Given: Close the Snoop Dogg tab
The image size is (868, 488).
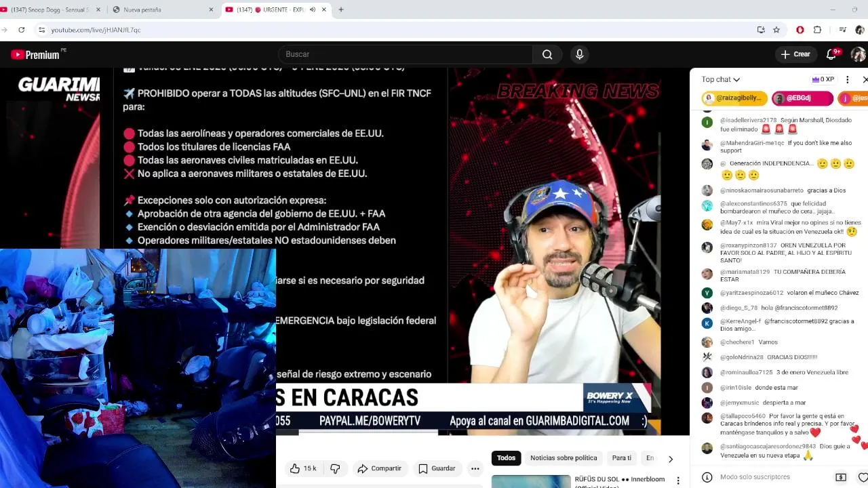Looking at the screenshot, I should [98, 9].
